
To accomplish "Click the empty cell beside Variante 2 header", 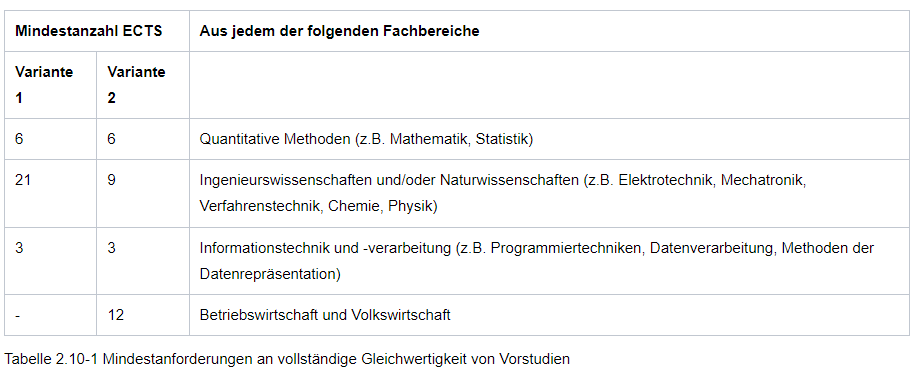I will [549, 85].
